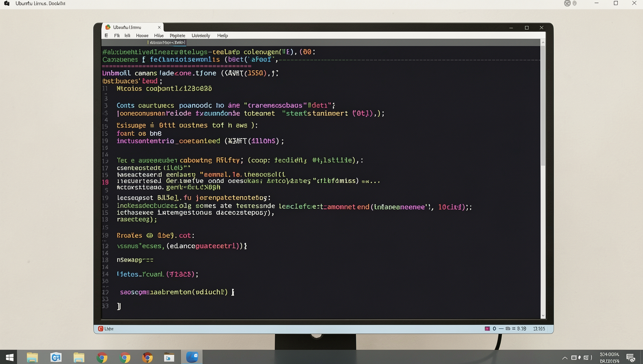Open the blue 'e' mail app in taskbar
The image size is (643, 364).
click(x=56, y=357)
